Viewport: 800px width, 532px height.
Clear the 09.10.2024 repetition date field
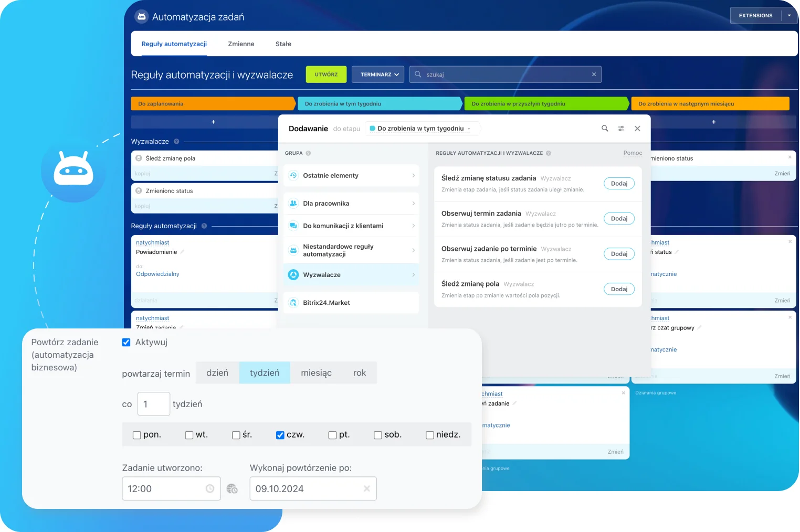(366, 488)
